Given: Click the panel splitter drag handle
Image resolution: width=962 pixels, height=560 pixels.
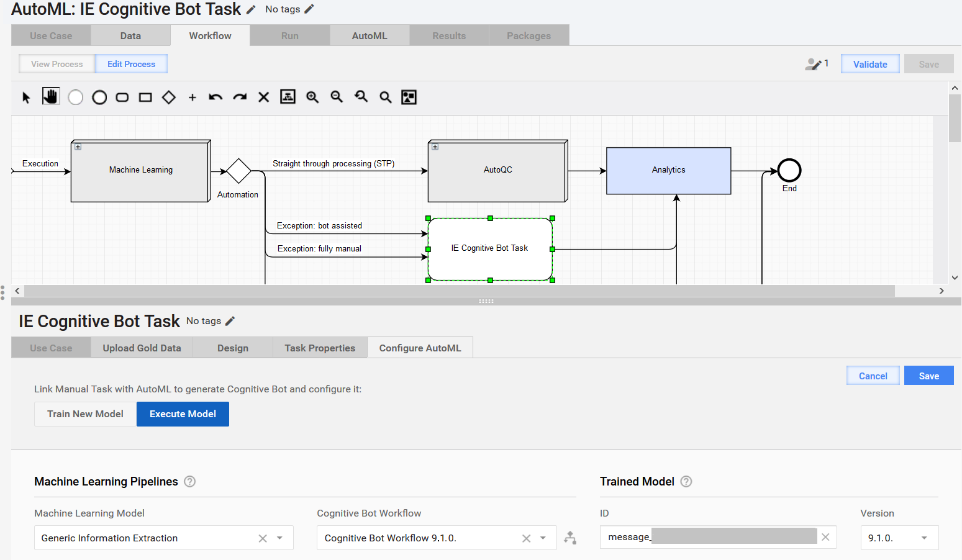Looking at the screenshot, I should (x=486, y=301).
